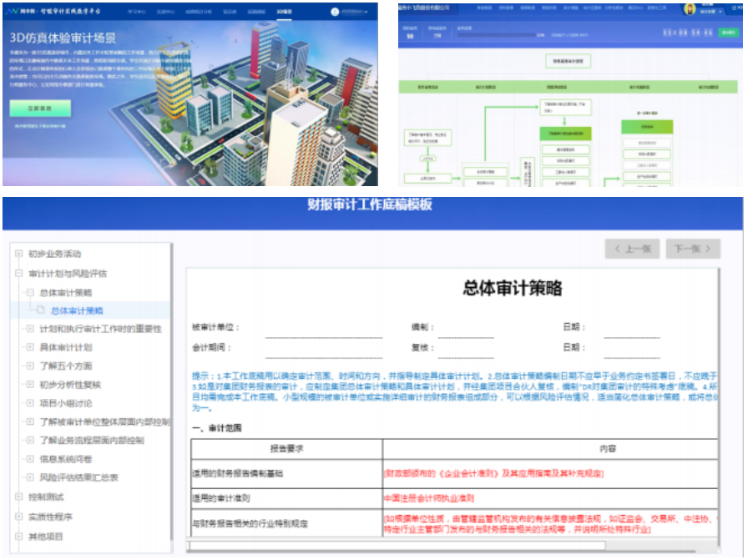Go to next sheet with 下一张 button
The image size is (748, 560).
click(x=692, y=249)
